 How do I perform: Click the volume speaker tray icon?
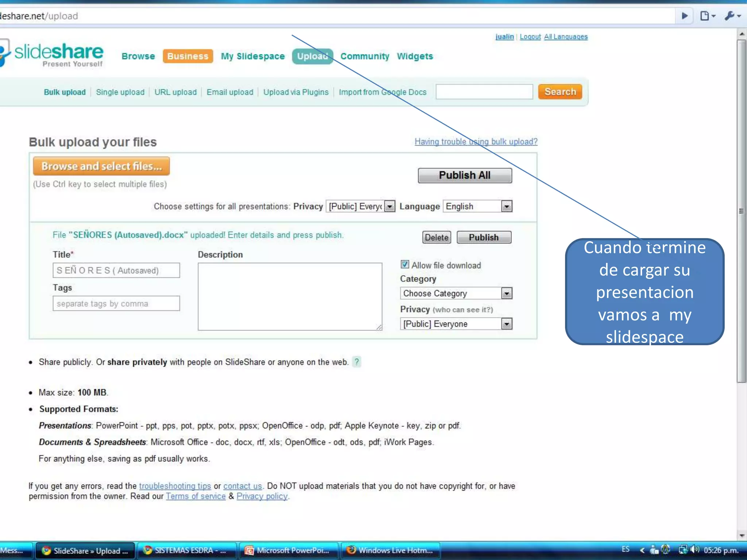click(x=695, y=549)
